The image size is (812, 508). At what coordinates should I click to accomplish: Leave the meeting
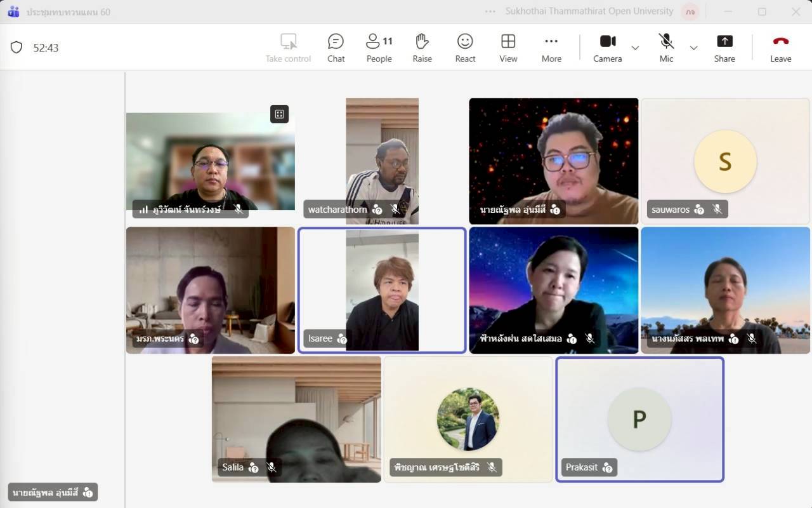click(780, 48)
